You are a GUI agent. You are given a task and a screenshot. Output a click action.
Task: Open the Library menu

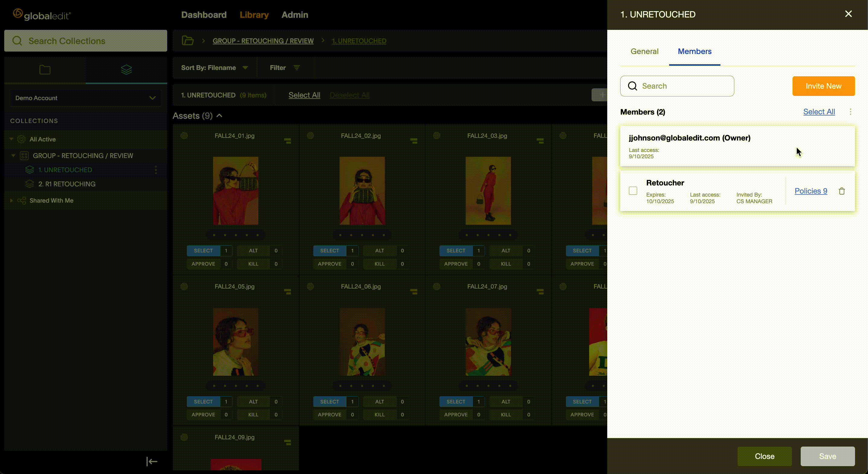[x=254, y=15]
